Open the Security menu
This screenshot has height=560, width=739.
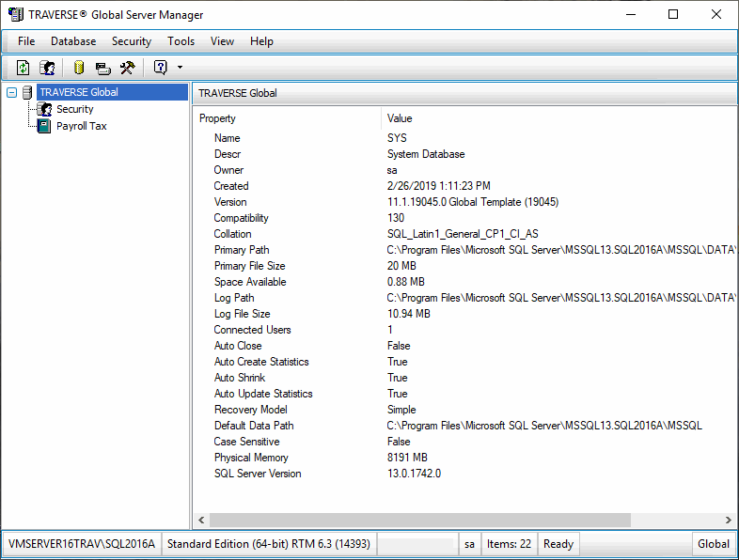(x=132, y=41)
